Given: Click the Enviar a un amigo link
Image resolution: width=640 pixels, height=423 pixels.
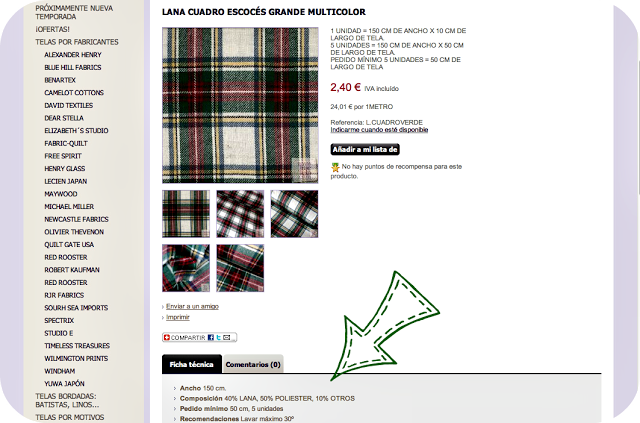Looking at the screenshot, I should [192, 306].
